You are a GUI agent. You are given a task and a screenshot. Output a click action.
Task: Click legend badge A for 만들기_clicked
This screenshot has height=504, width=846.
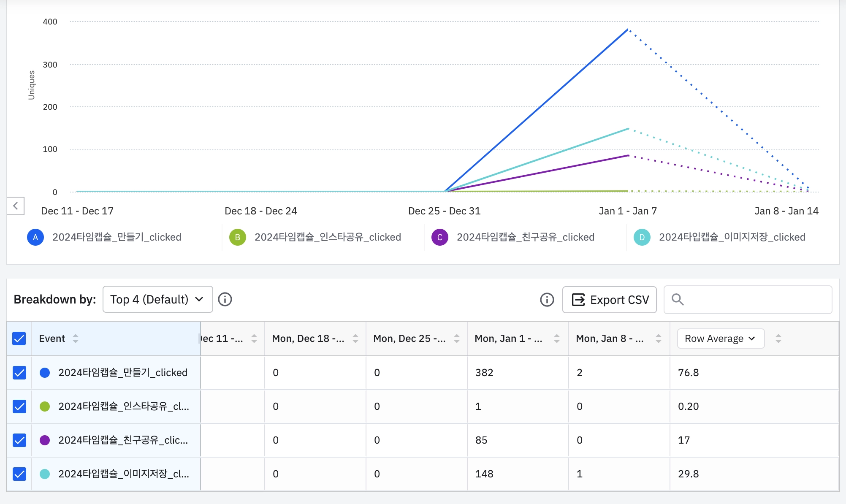tap(35, 237)
